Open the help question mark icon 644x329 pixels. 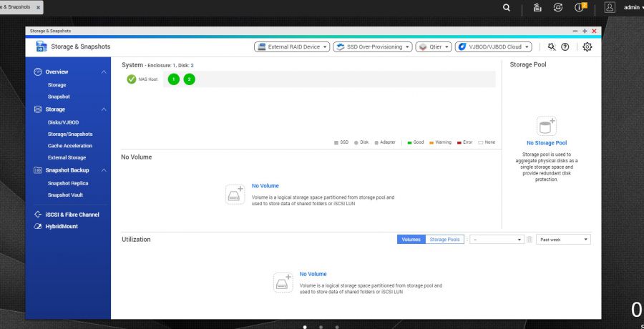565,46
